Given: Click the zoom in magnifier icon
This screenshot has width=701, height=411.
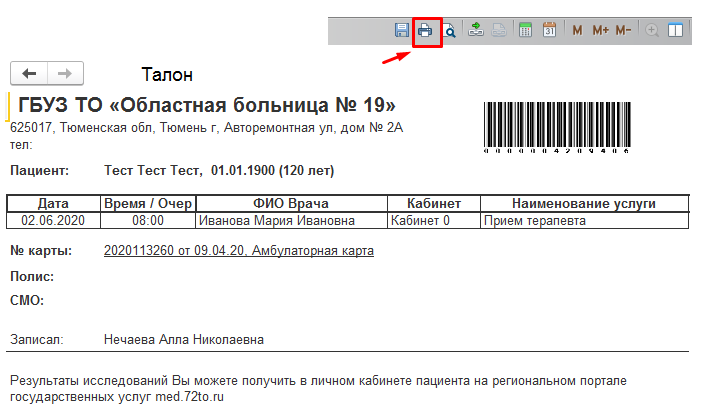Looking at the screenshot, I should 652,30.
